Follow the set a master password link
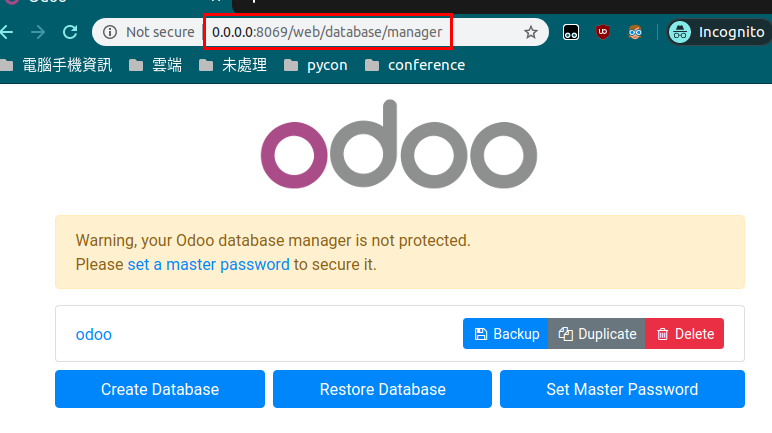772x433 pixels. 208,265
